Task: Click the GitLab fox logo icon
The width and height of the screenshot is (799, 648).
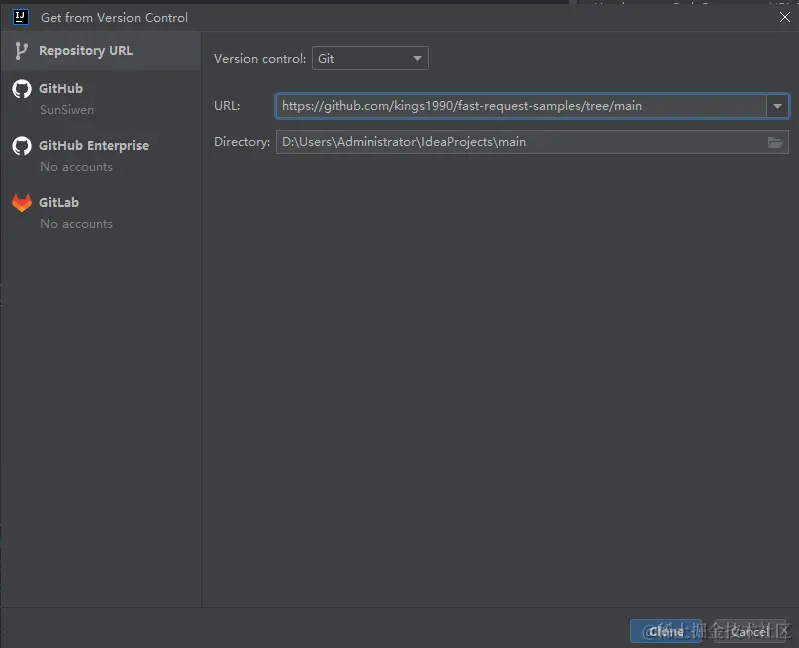Action: coord(22,203)
